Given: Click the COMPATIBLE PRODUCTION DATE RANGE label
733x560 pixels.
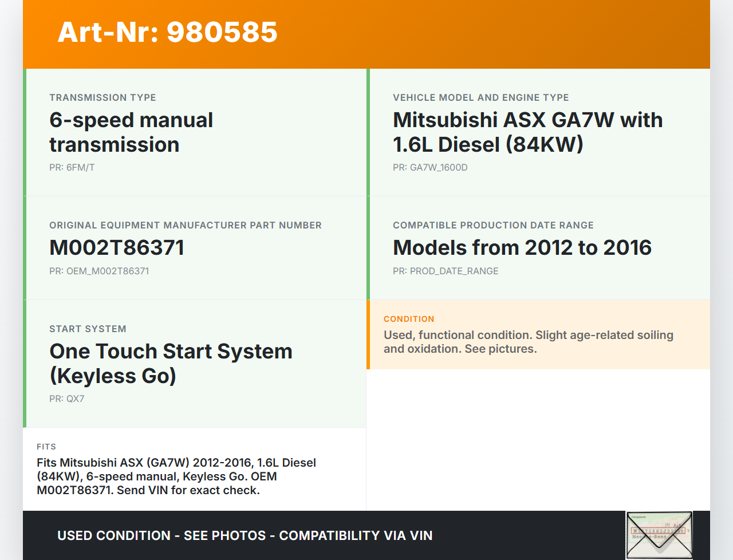Looking at the screenshot, I should 493,226.
